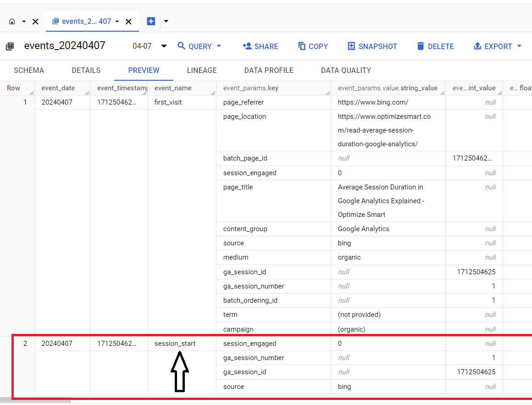Open the LINEAGE tab

[201, 70]
